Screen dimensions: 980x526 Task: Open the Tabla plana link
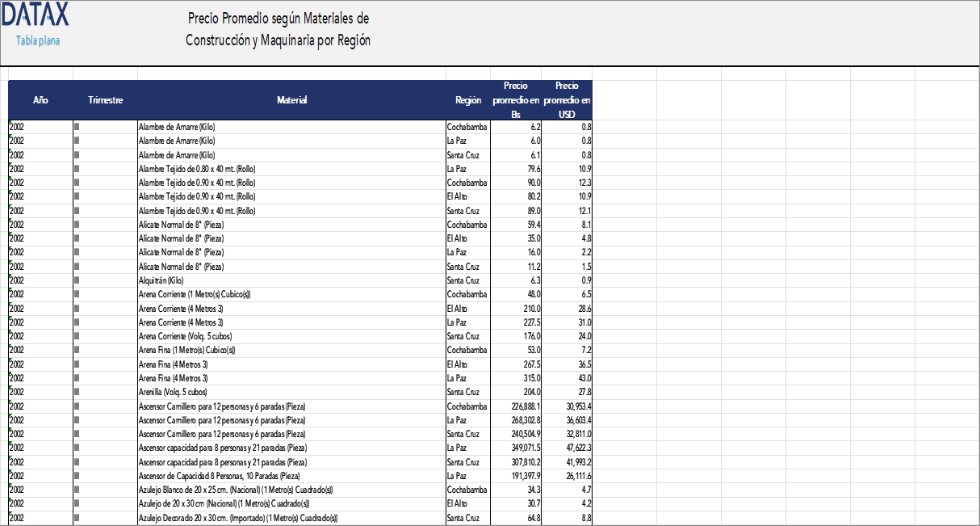38,40
